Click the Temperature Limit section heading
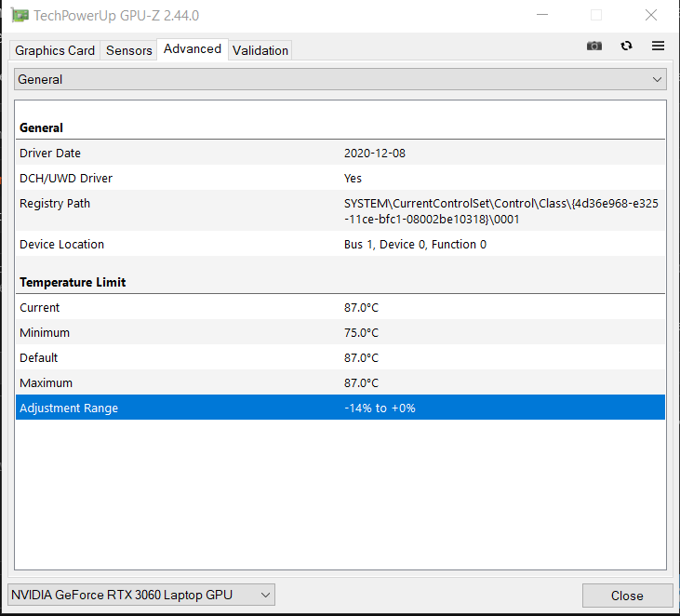 (x=73, y=282)
